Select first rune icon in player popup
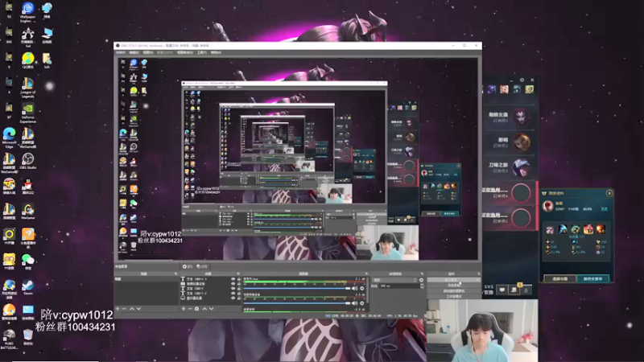Image resolution: width=644 pixels, height=362 pixels. pyautogui.click(x=550, y=229)
